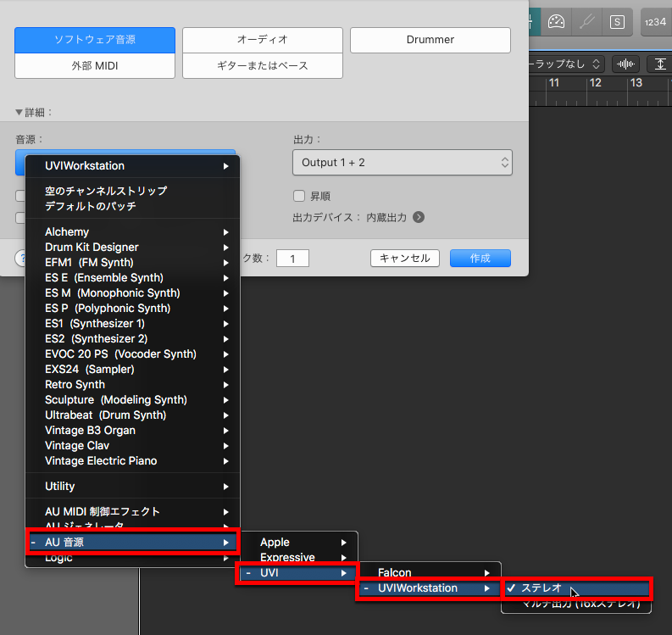Click the tuner gauge toolbar icon
The image size is (672, 635).
tap(556, 21)
